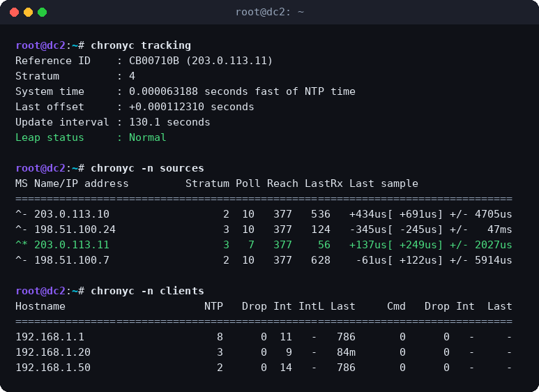This screenshot has height=392, width=539.
Task: Click client hostname 192.168.1.1
Action: click(x=50, y=337)
